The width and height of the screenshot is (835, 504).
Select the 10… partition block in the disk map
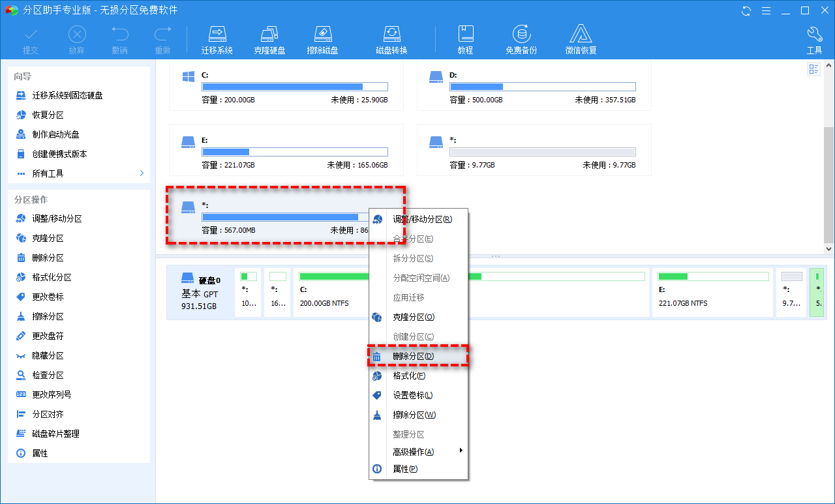click(248, 292)
